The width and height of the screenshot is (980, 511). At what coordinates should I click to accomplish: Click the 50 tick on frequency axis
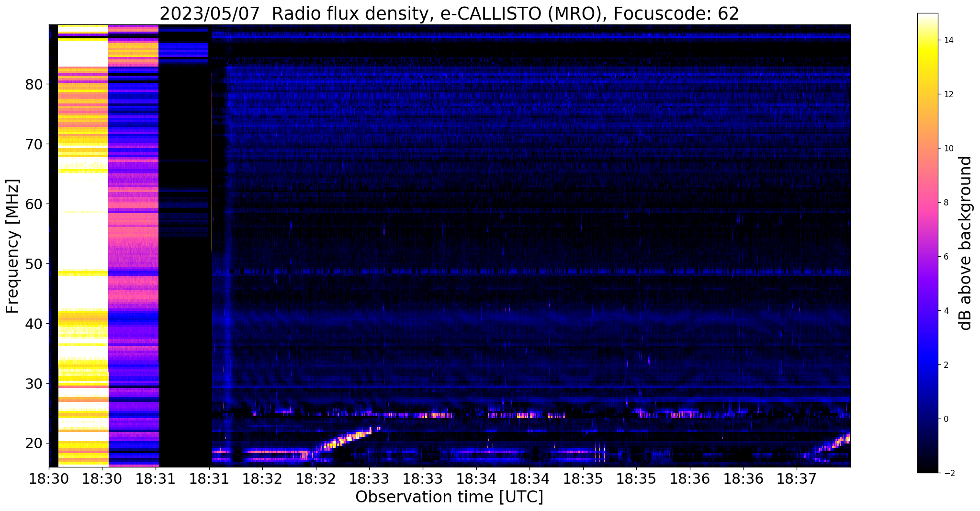coord(34,264)
